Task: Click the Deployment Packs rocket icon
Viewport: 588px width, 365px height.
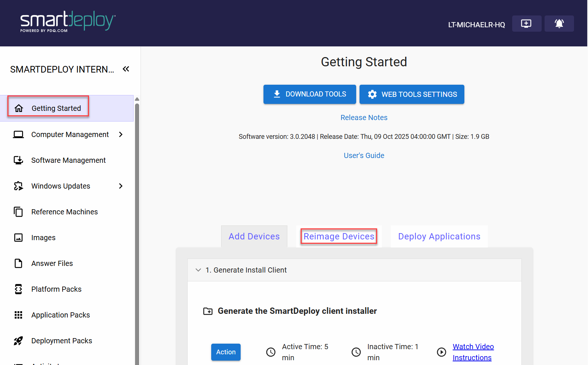Action: click(x=18, y=341)
